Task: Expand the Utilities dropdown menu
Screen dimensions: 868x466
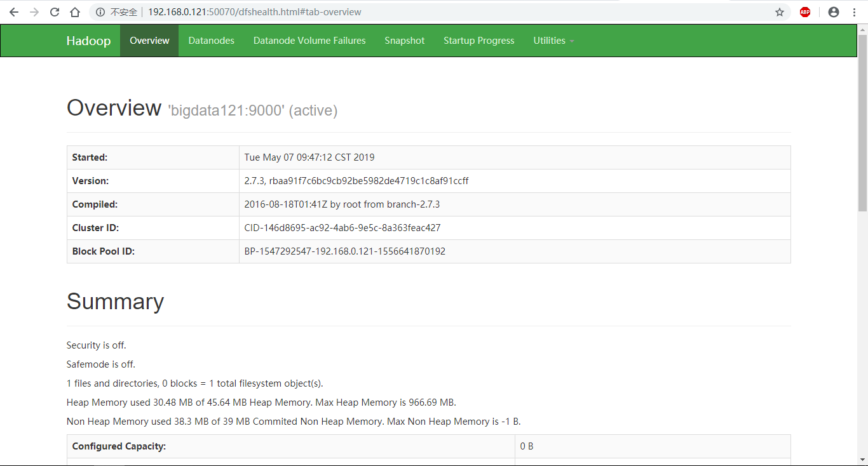Action: 553,41
